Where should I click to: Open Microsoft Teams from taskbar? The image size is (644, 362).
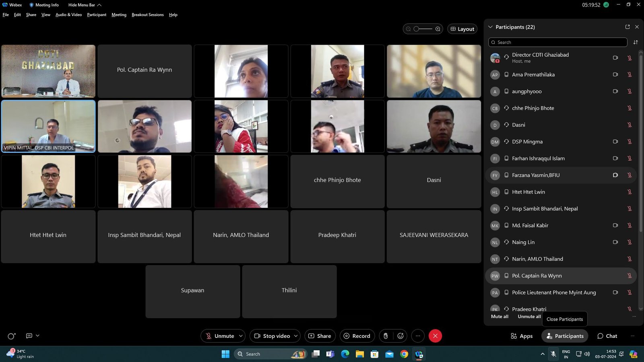[330, 354]
